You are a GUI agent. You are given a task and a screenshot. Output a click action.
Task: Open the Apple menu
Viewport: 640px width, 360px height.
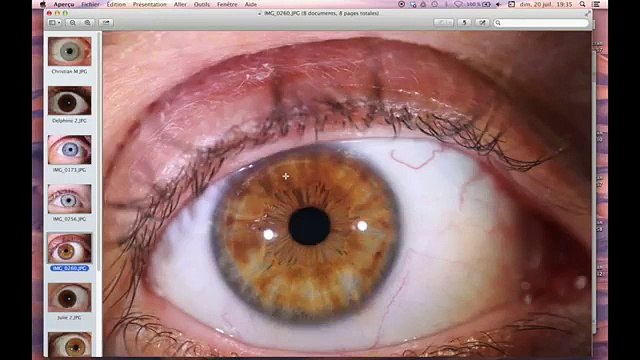click(x=42, y=4)
